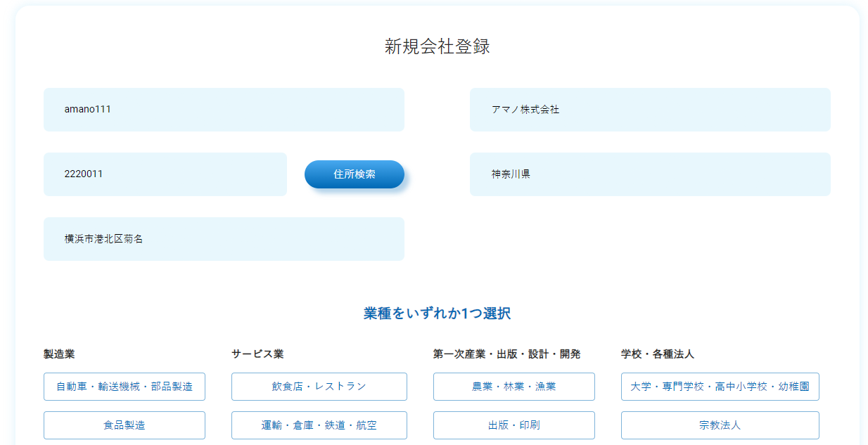Screen dimensions: 868x445
Task: Click the 学校・各種法人 category heading
Action: point(658,354)
